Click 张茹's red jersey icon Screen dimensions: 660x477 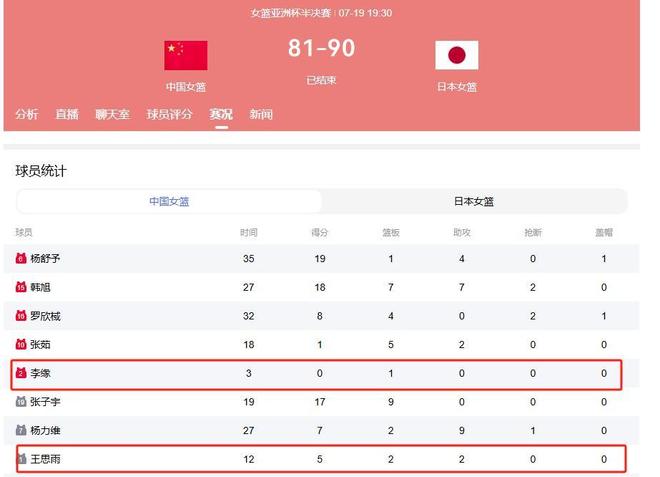(21, 344)
